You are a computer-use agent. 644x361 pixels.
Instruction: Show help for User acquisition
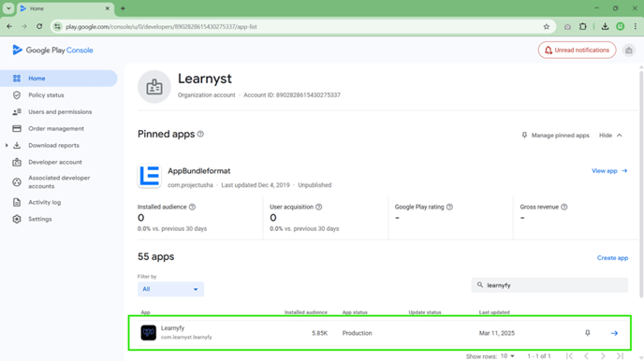tap(318, 208)
